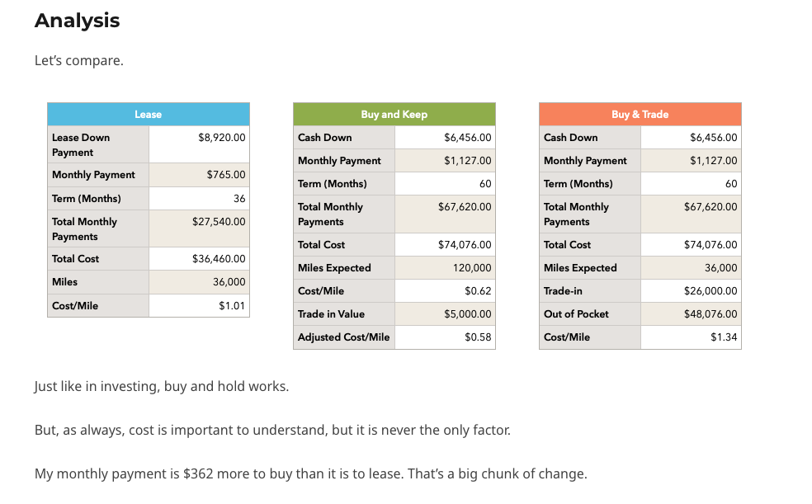Click the green Buy and Keep header
Screen dimensions: 812x504
pyautogui.click(x=394, y=114)
